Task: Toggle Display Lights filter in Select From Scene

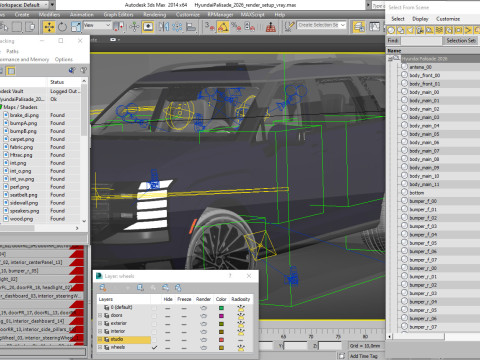Action: (411, 30)
